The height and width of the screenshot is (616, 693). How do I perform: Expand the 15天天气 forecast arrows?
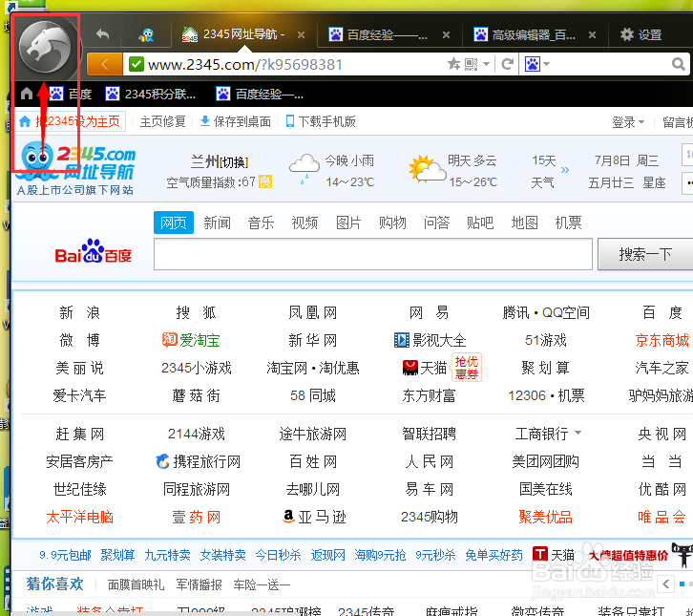click(565, 170)
